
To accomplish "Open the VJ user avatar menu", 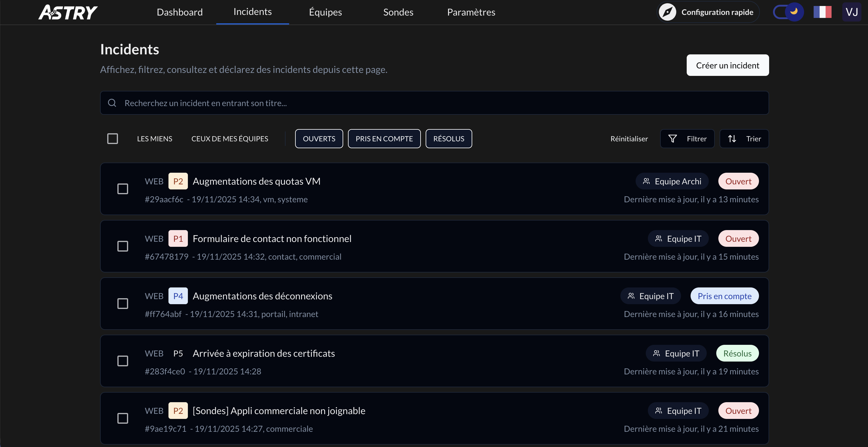I will (x=852, y=12).
